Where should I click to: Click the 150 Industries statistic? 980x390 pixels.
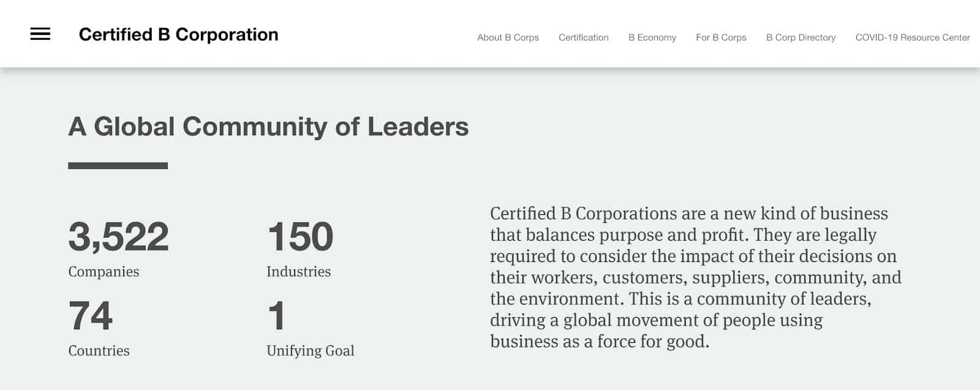pyautogui.click(x=300, y=238)
